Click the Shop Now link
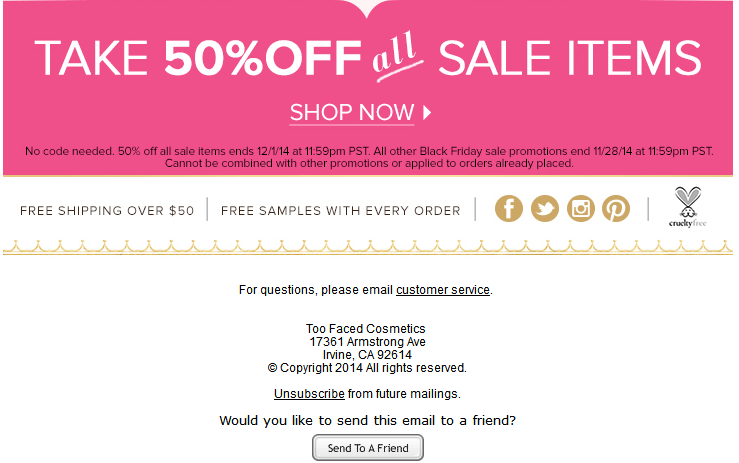This screenshot has width=739, height=463. click(352, 111)
